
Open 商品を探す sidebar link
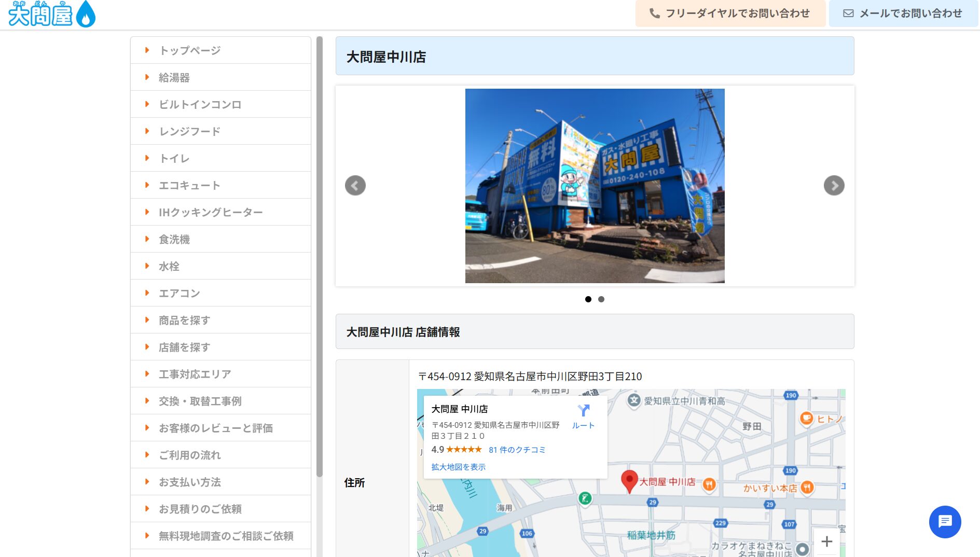(x=220, y=320)
